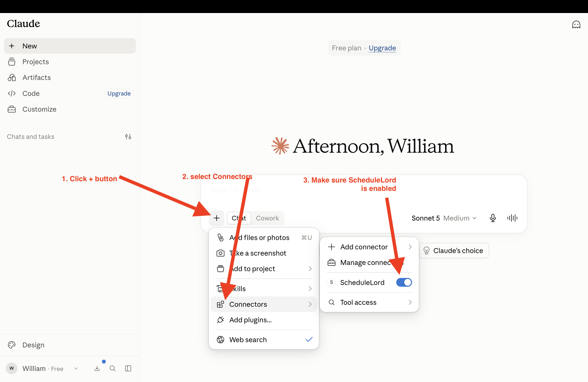Viewport: 588px width, 382px height.
Task: Select Add plugins menu entry
Action: (x=264, y=320)
